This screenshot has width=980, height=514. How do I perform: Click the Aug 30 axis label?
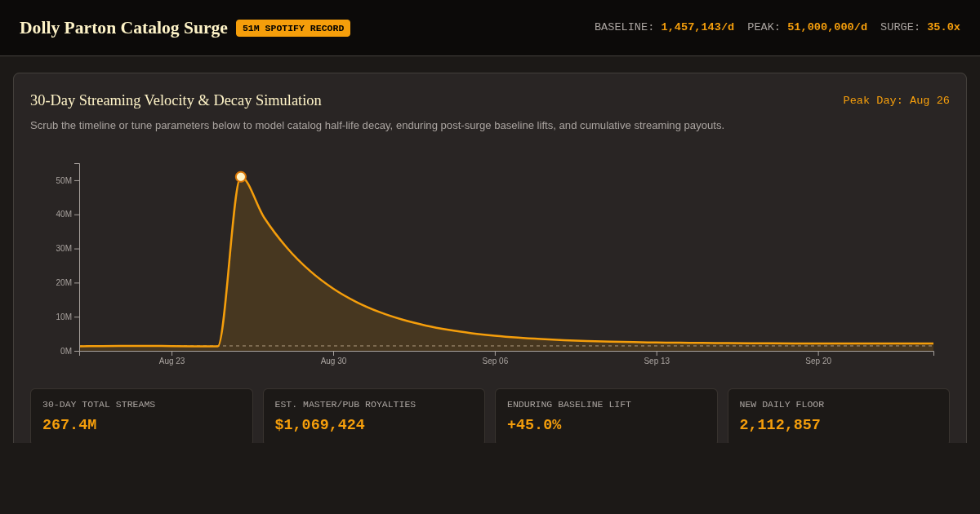[x=333, y=361]
